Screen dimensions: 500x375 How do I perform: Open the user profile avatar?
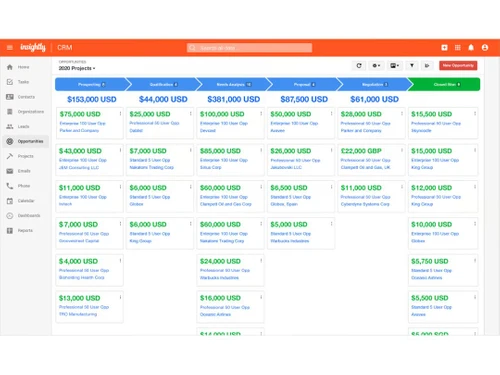click(x=485, y=48)
